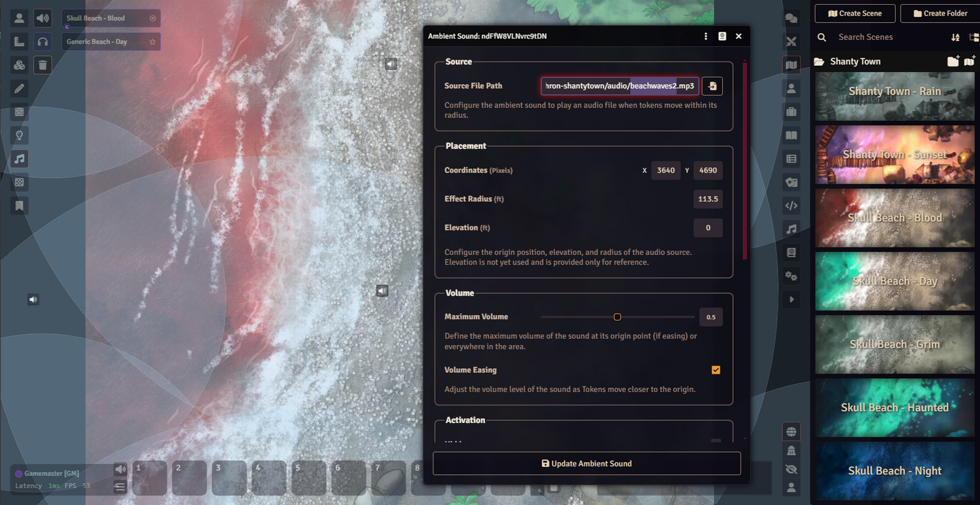Switch to the Playlists music tab
Viewport: 980px width, 505px height.
pos(791,229)
